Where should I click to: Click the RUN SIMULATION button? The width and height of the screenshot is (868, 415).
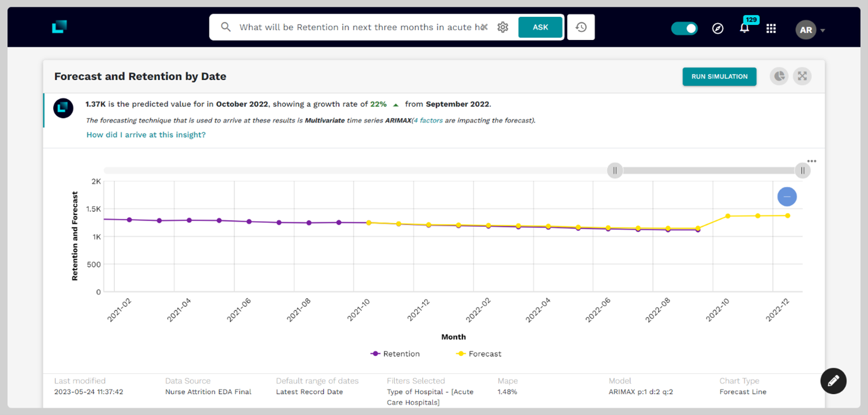pyautogui.click(x=719, y=77)
